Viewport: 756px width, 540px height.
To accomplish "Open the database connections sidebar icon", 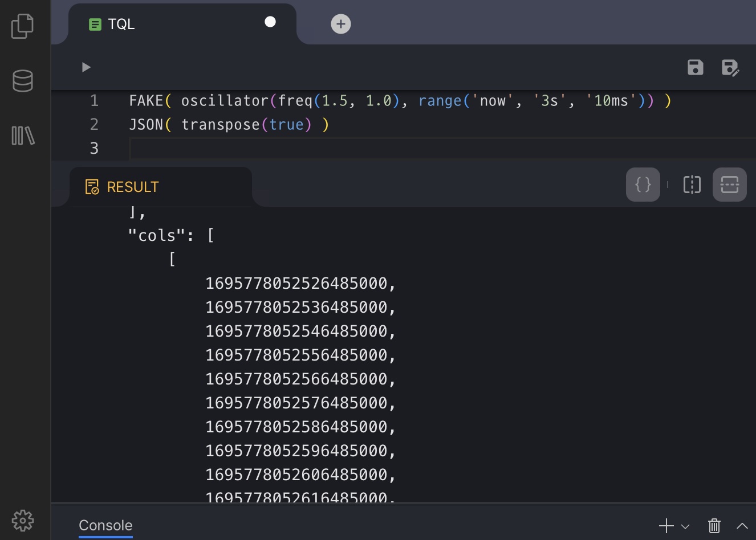I will pyautogui.click(x=23, y=81).
